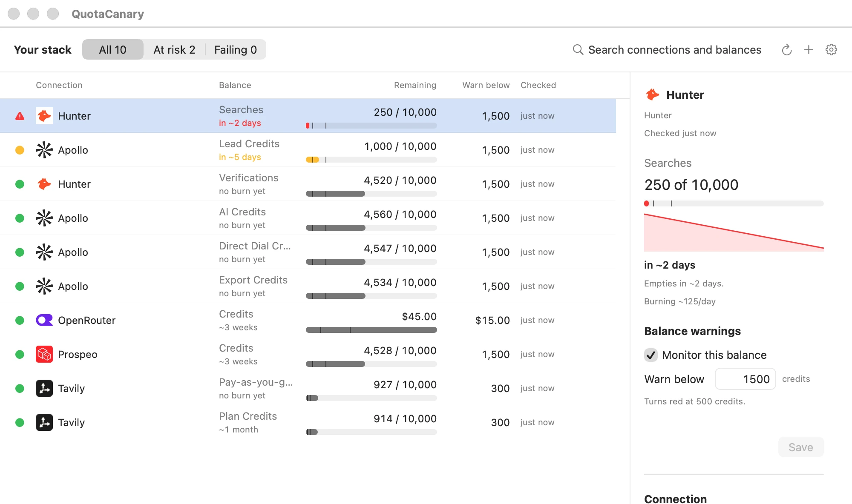The image size is (852, 504).
Task: Click Tavily icon in Pay-as-you-go row
Action: 44,388
